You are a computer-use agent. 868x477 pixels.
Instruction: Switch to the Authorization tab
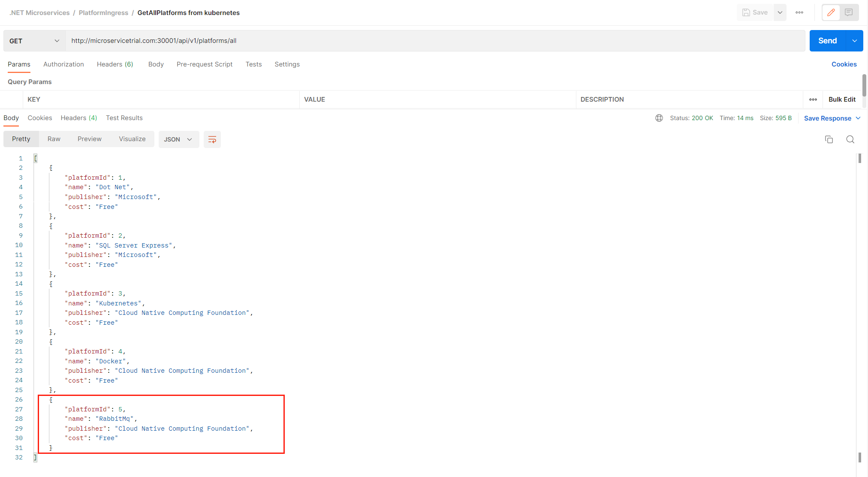coord(63,64)
